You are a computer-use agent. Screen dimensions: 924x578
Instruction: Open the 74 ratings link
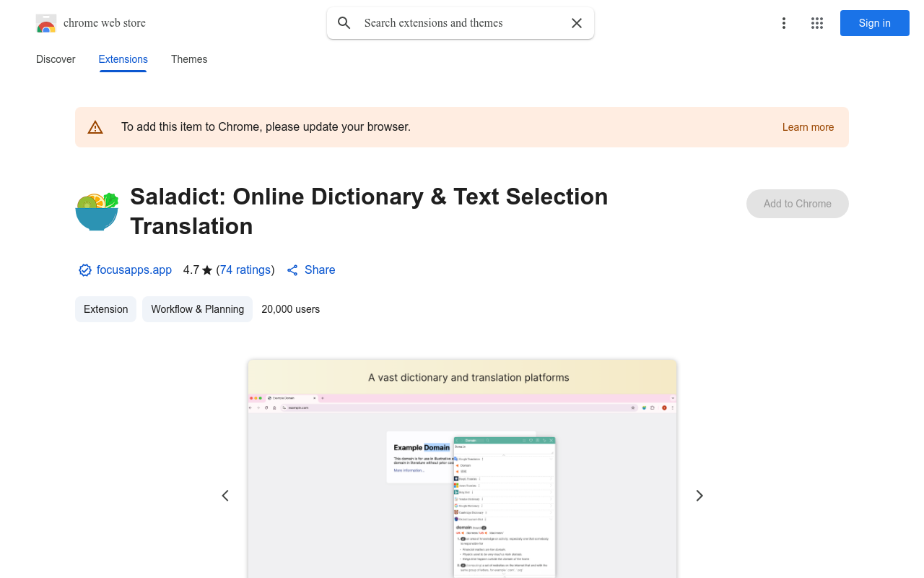[245, 270]
